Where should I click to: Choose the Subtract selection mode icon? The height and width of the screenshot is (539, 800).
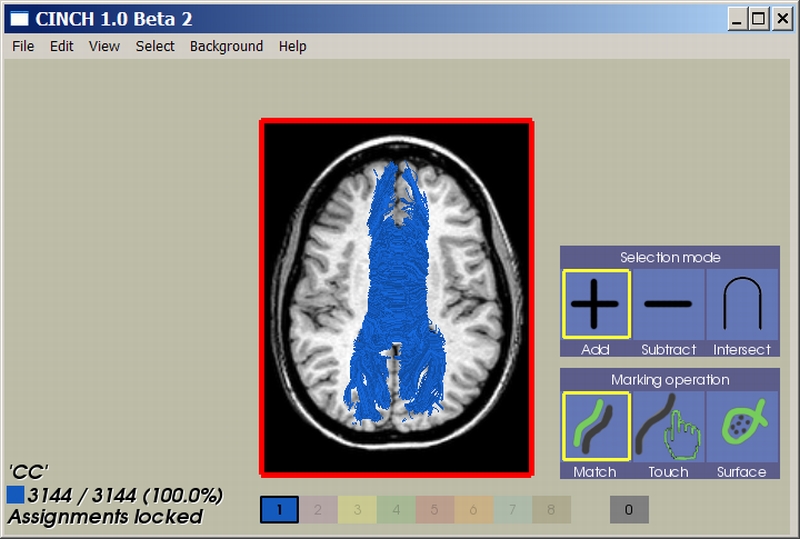[x=669, y=305]
